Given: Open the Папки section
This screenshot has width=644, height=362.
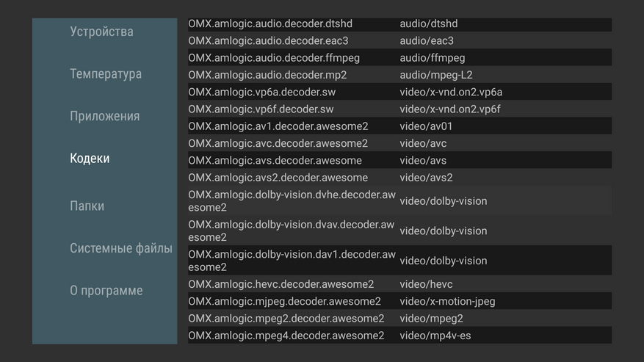Looking at the screenshot, I should tap(87, 206).
